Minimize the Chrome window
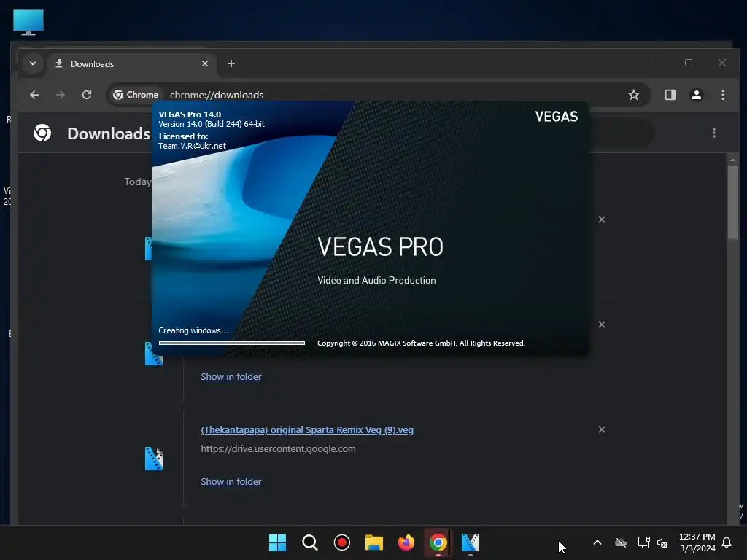 click(x=655, y=63)
